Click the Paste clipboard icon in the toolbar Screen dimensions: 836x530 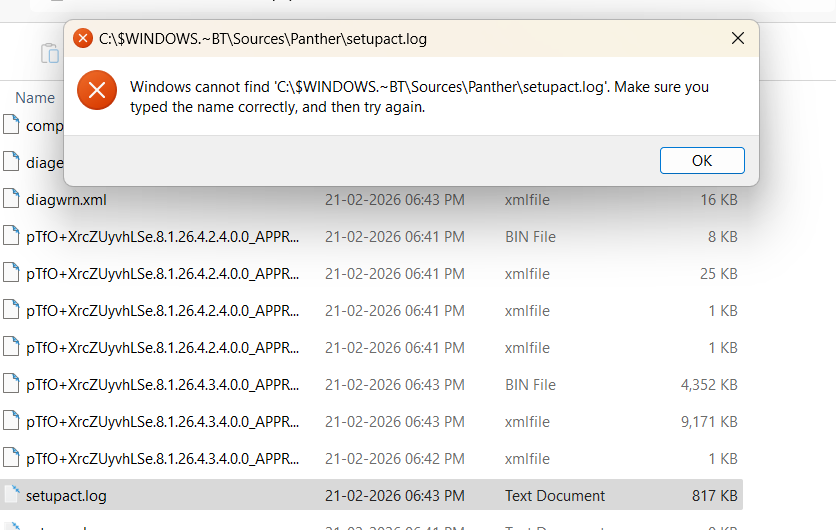tap(50, 53)
